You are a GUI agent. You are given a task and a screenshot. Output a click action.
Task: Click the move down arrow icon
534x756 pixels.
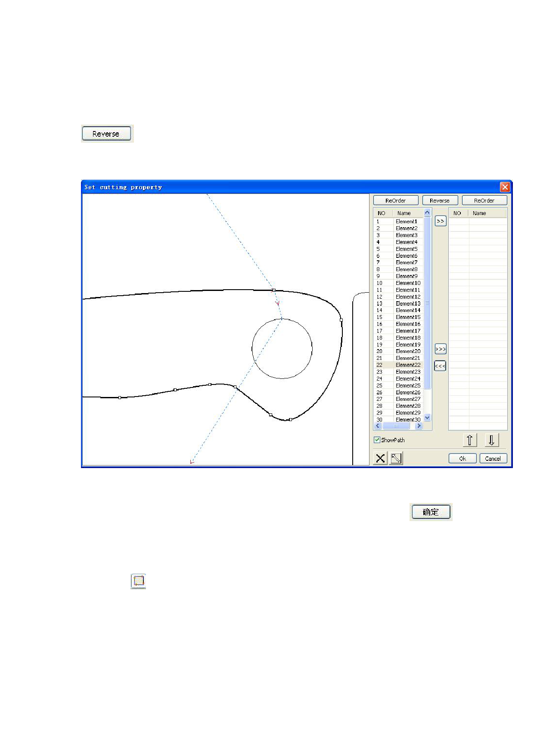(x=491, y=440)
